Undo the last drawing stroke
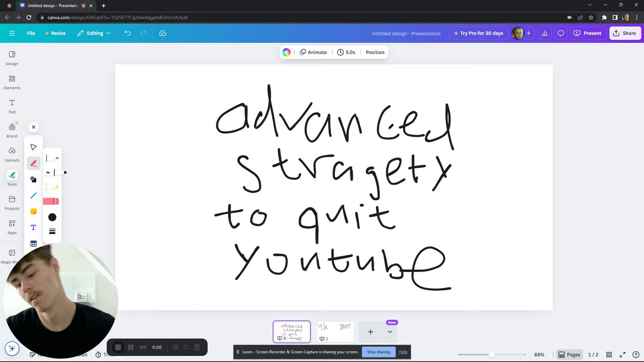Screen dimensions: 644x362 [x=128, y=33]
